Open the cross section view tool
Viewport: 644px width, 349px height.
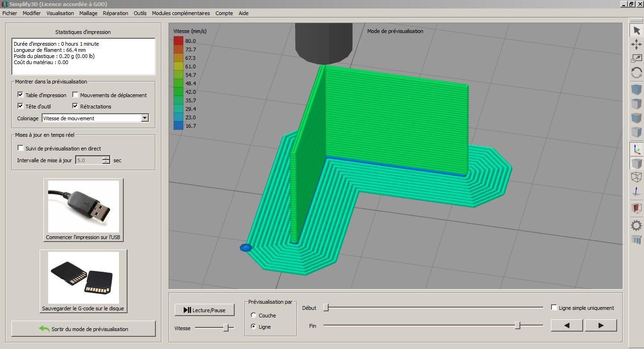[636, 208]
